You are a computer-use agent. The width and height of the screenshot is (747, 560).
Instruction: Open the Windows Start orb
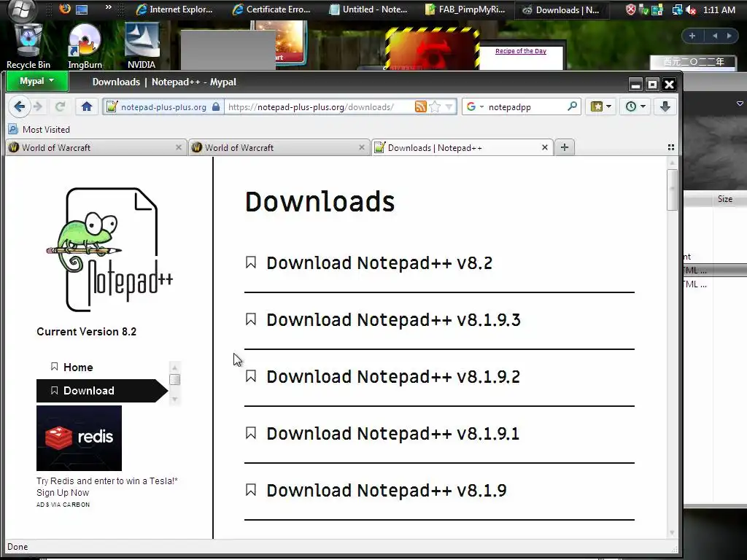[x=21, y=9]
